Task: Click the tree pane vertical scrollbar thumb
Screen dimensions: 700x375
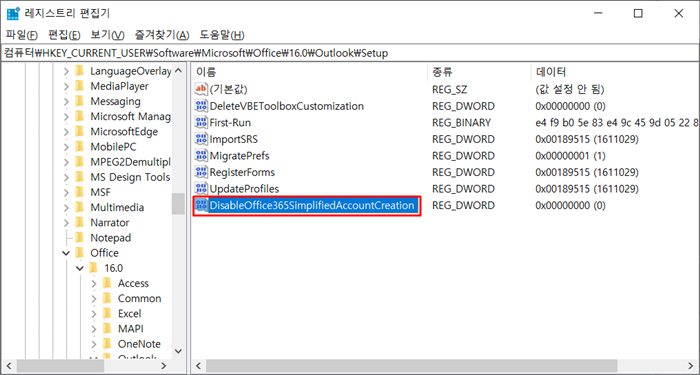Action: click(178, 204)
